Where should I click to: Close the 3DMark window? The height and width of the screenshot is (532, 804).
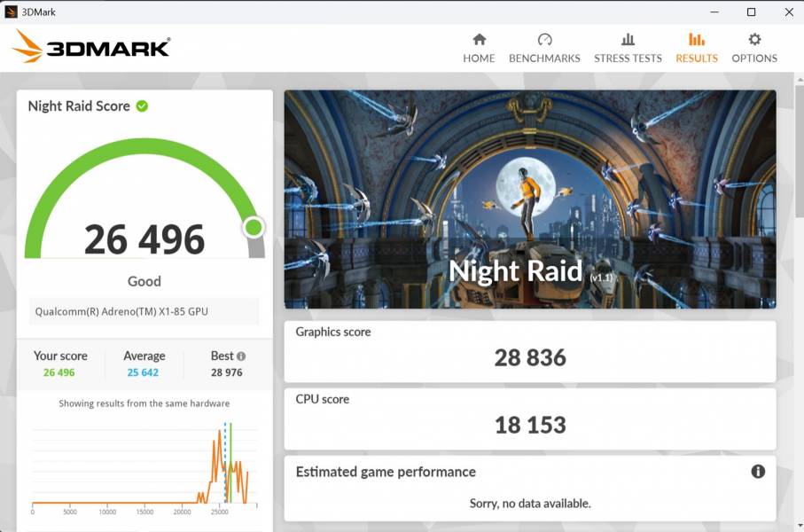[789, 12]
